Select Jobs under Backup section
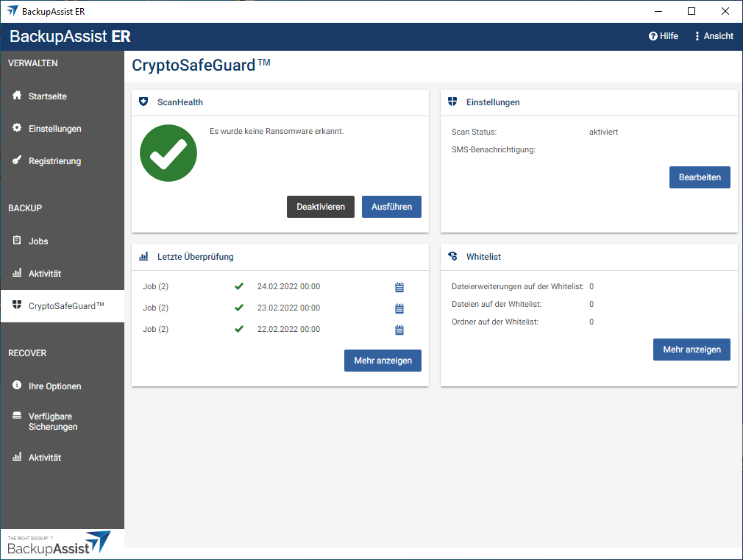The width and height of the screenshot is (743, 560). coord(38,241)
